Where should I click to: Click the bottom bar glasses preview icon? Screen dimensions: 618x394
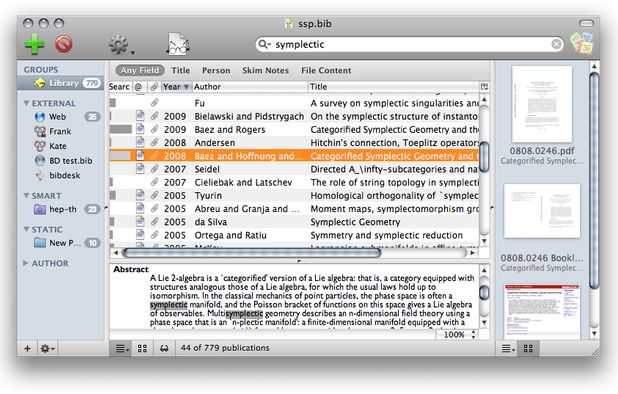coord(164,348)
